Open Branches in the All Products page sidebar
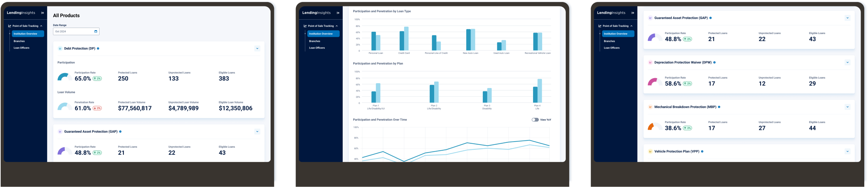Image resolution: width=868 pixels, height=187 pixels. click(x=19, y=41)
